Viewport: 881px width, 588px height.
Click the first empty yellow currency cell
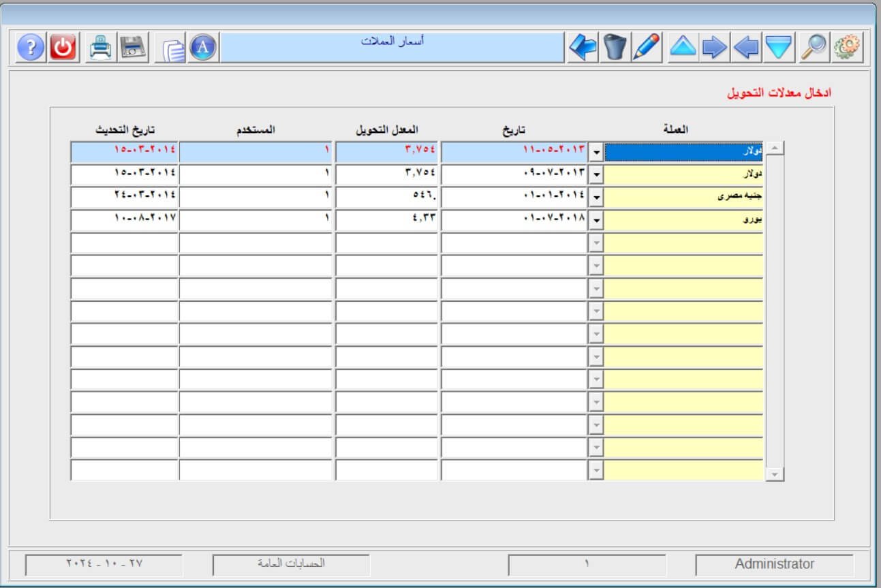click(683, 243)
